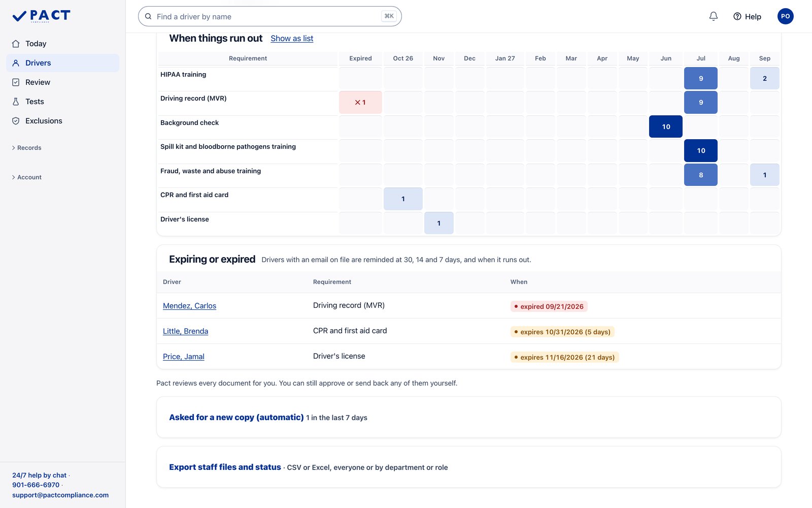Viewport: 812px width, 508px height.
Task: Click the Requirement header in calendar grid
Action: point(248,58)
